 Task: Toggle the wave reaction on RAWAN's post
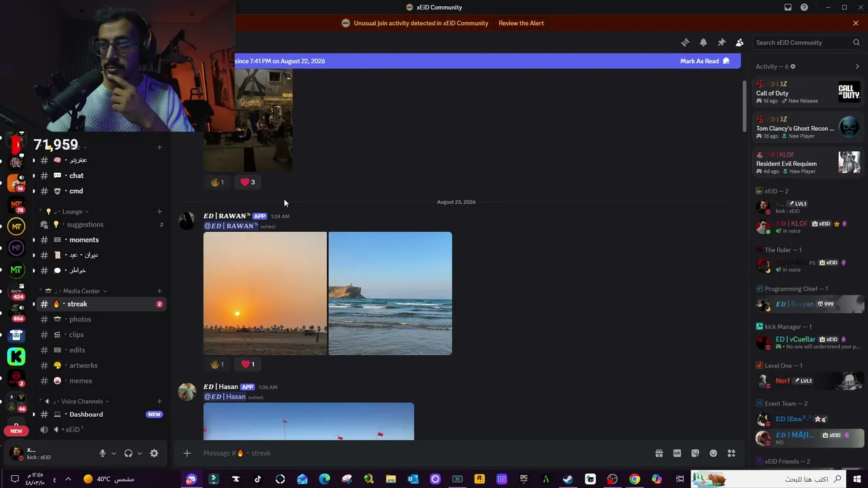pyautogui.click(x=217, y=364)
